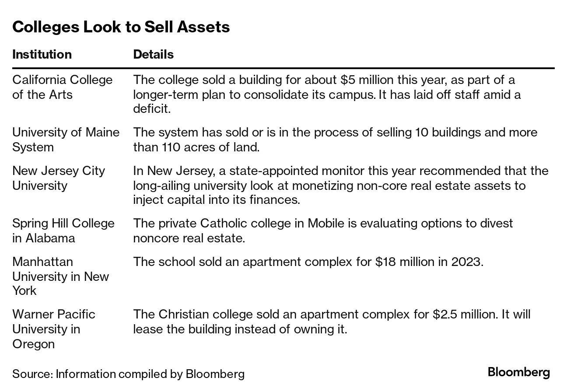This screenshot has width=567, height=392.
Task: Select the Manhattan University apartment complex sale details
Action: coord(308,262)
